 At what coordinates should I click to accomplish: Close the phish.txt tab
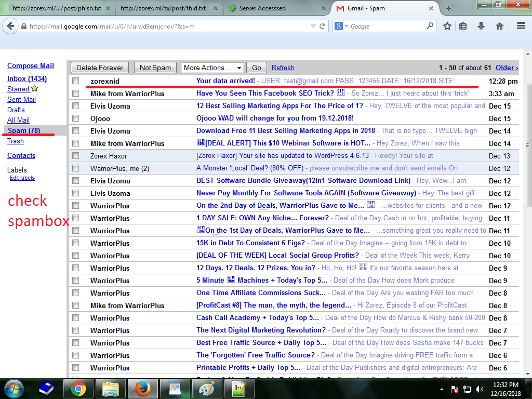click(x=108, y=8)
